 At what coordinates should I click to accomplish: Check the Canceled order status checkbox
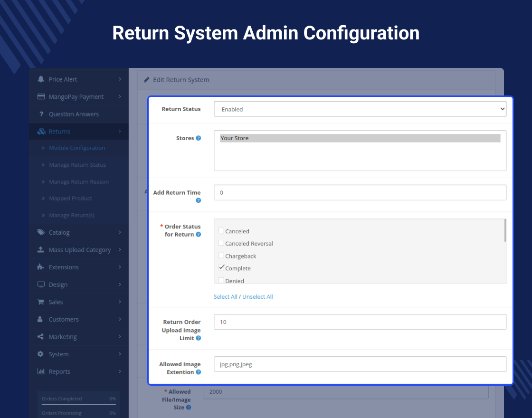[221, 231]
